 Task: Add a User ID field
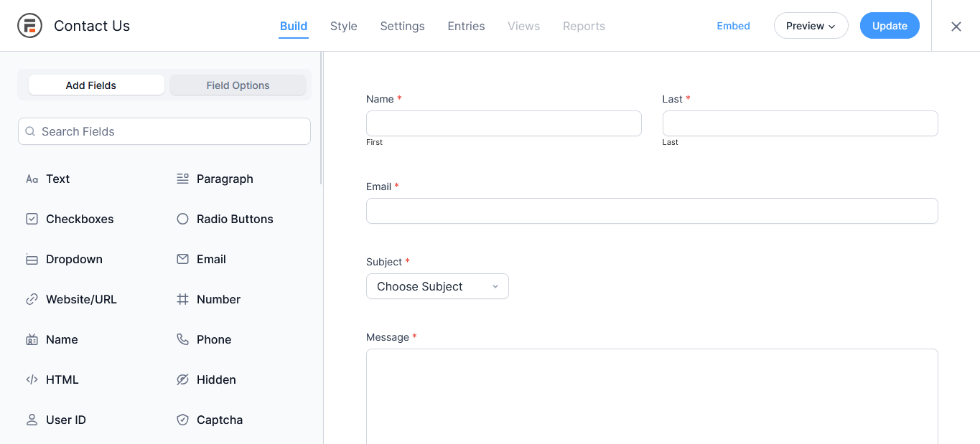click(65, 420)
